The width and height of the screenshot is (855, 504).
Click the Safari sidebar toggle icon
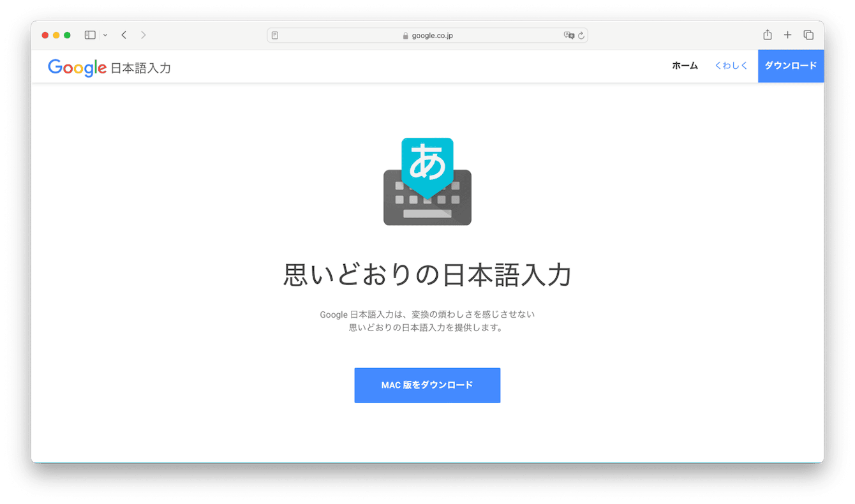click(x=90, y=35)
